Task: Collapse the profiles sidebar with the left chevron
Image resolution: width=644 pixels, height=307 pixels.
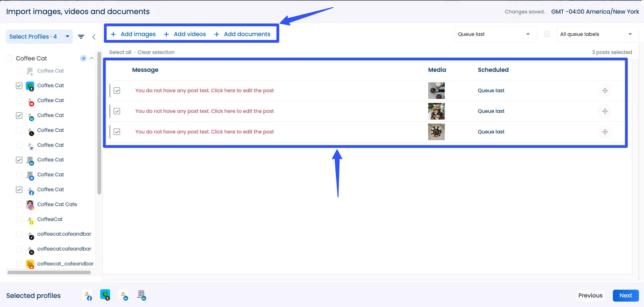Action: [x=94, y=37]
